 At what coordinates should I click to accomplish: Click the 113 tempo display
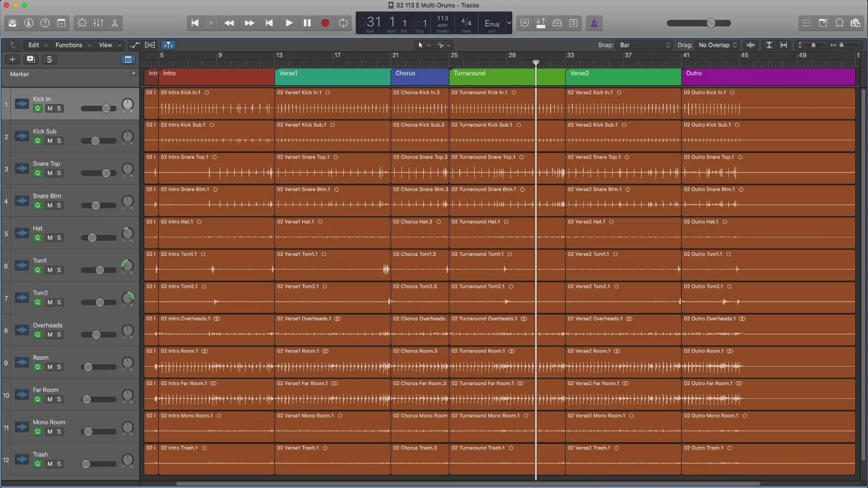pos(443,19)
